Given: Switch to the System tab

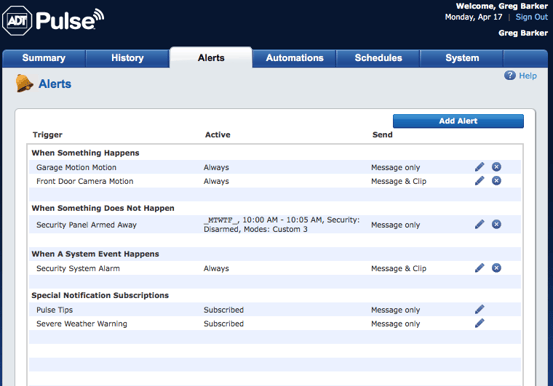Looking at the screenshot, I should pyautogui.click(x=462, y=58).
